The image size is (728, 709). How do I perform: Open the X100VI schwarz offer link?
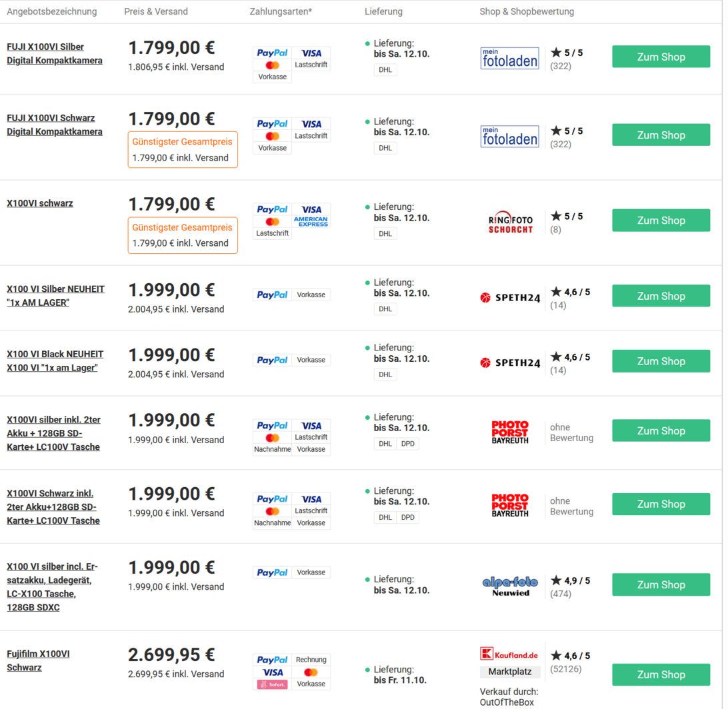click(40, 203)
